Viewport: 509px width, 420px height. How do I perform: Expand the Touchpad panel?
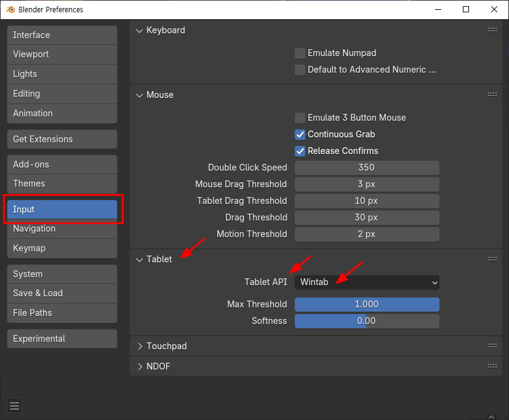[x=140, y=346]
